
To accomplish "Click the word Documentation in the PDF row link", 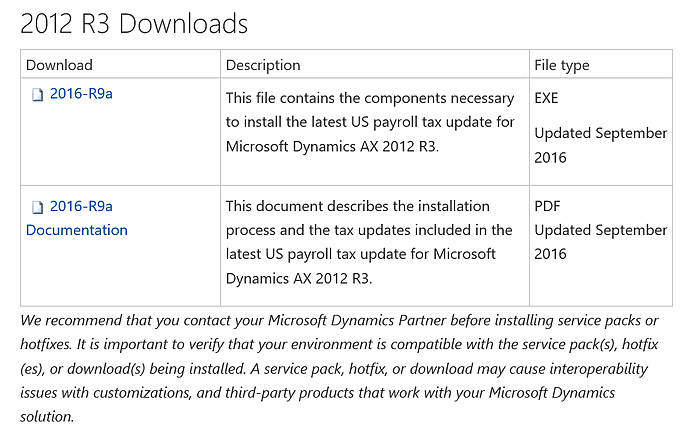I will [x=77, y=230].
